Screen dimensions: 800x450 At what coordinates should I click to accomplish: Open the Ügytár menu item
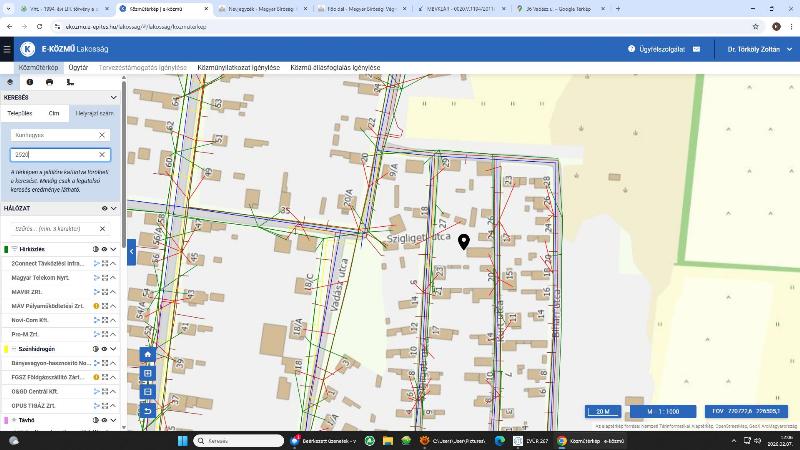[x=78, y=68]
